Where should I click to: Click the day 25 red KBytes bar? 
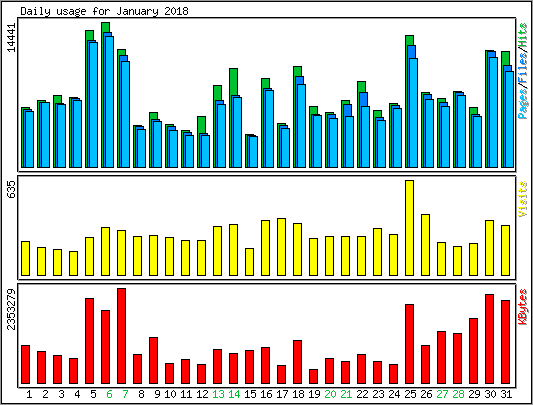click(410, 344)
